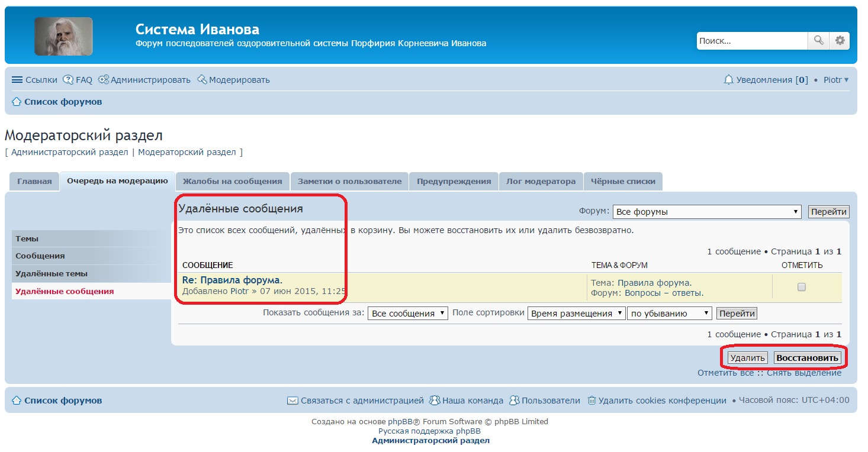Open the Лог модератора tab
The image size is (868, 452).
pos(541,182)
